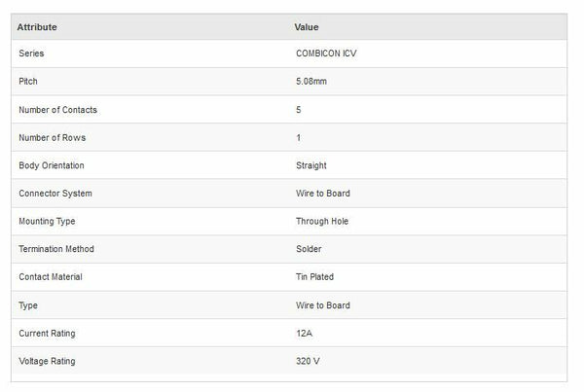Click the Value column header

coord(307,27)
